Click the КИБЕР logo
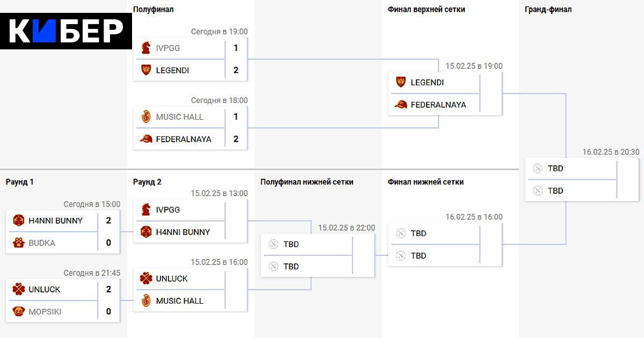Image resolution: width=644 pixels, height=338 pixels. pyautogui.click(x=66, y=31)
